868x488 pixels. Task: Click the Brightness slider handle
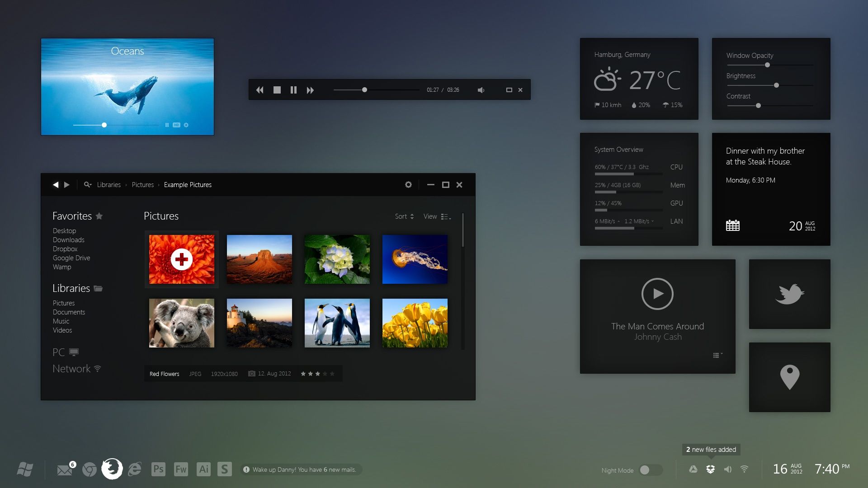click(x=776, y=85)
